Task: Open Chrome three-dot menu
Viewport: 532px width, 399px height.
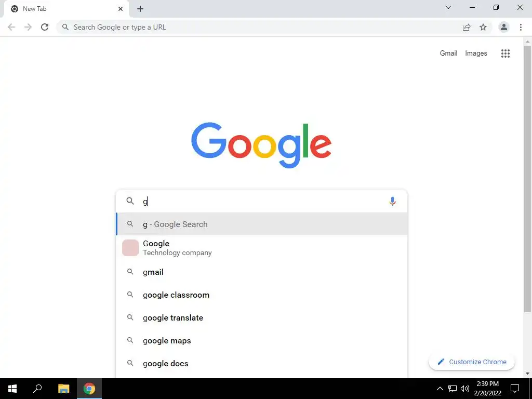Action: (x=521, y=27)
